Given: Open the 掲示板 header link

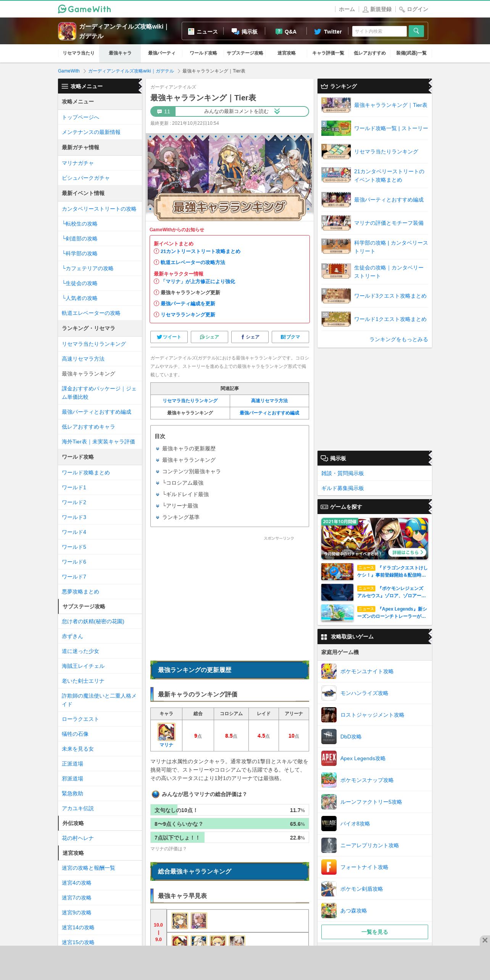Looking at the screenshot, I should 245,32.
